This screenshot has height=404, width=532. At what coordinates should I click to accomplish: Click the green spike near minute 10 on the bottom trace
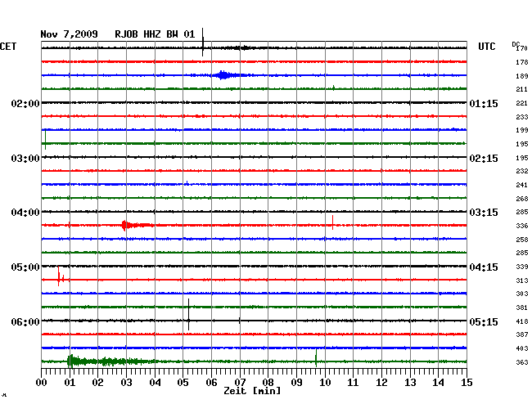tap(316, 358)
